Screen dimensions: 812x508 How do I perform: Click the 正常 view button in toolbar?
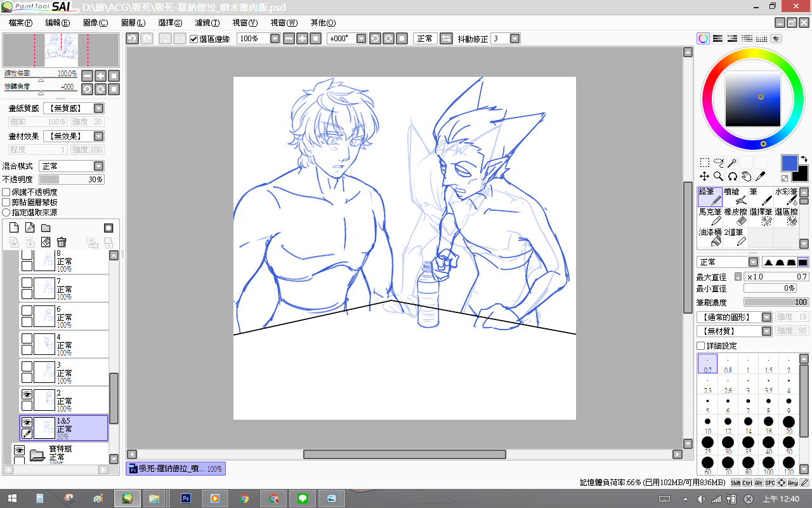tap(424, 39)
